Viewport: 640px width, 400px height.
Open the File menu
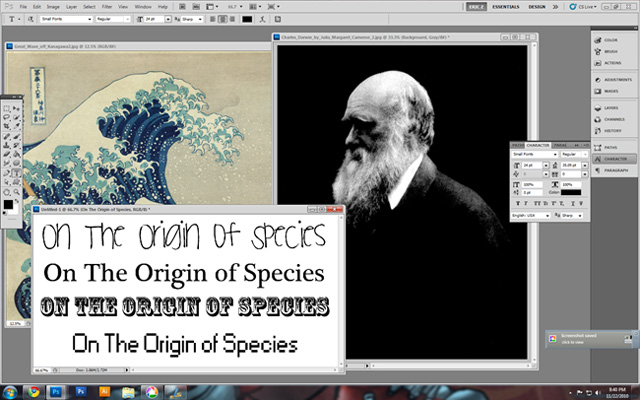pyautogui.click(x=23, y=7)
